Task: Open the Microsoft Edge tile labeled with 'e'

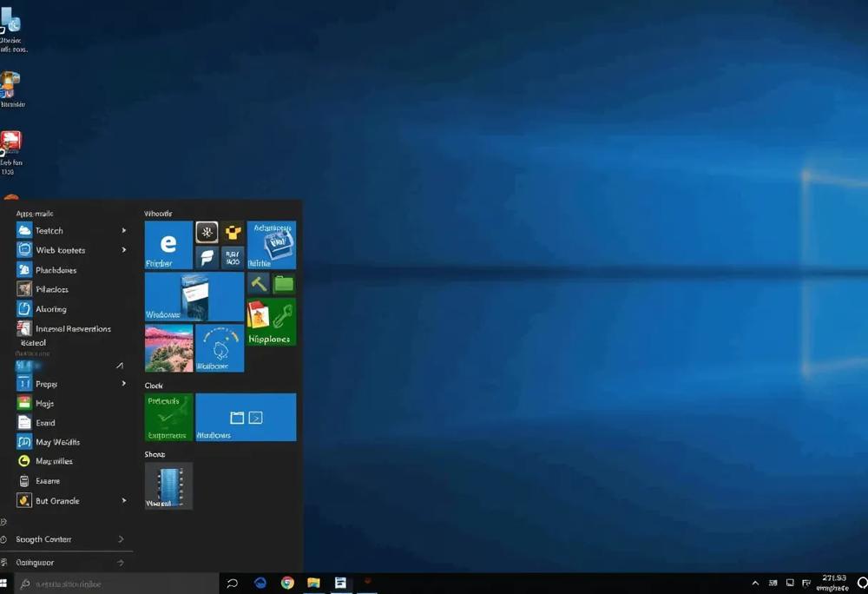Action: pyautogui.click(x=168, y=244)
